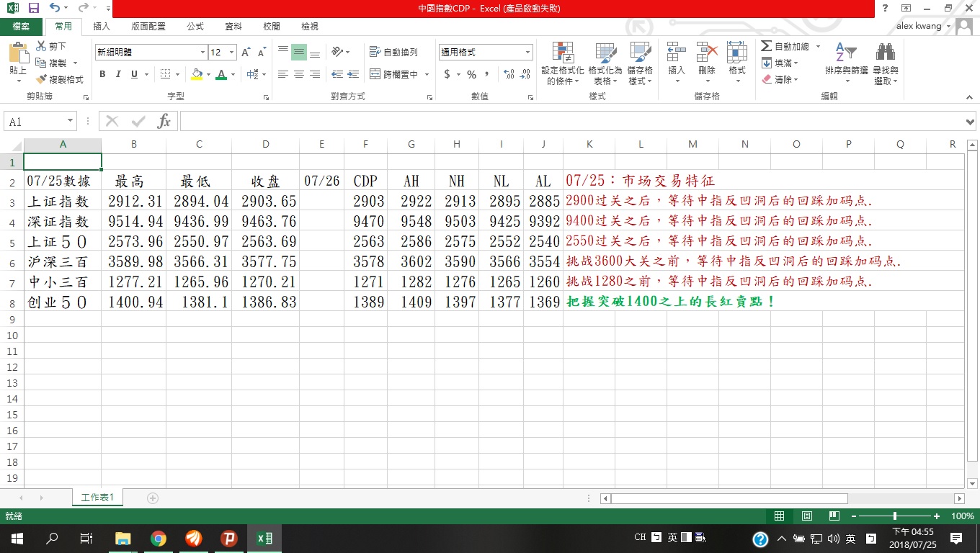Switch to the 資料 tab
The image size is (980, 553).
(x=233, y=27)
